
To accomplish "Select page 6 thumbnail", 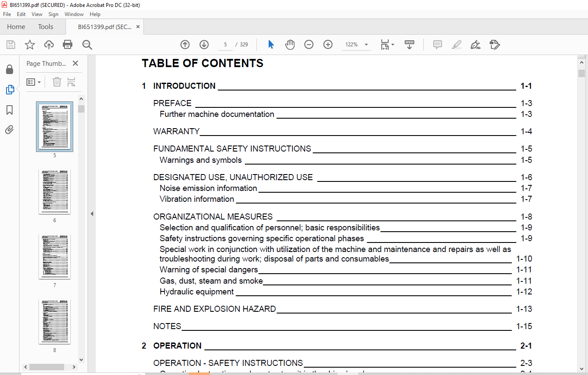I will coord(55,191).
